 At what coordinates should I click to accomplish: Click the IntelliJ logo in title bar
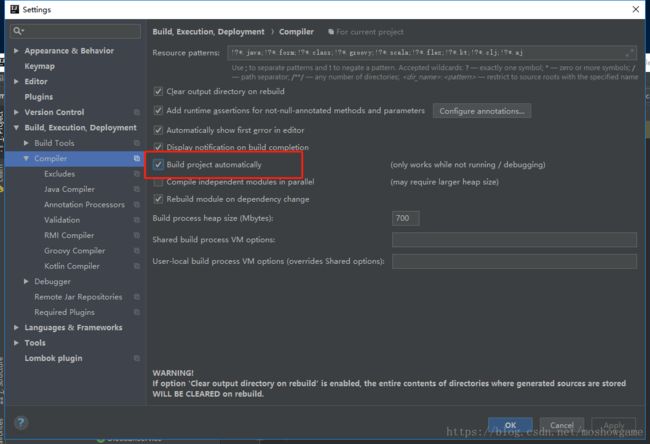pos(15,9)
